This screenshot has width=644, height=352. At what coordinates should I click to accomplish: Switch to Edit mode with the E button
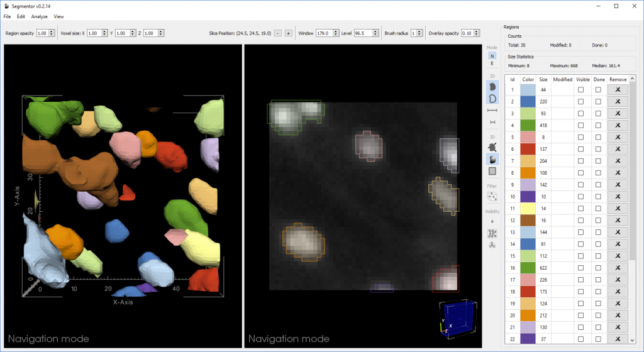[x=492, y=63]
